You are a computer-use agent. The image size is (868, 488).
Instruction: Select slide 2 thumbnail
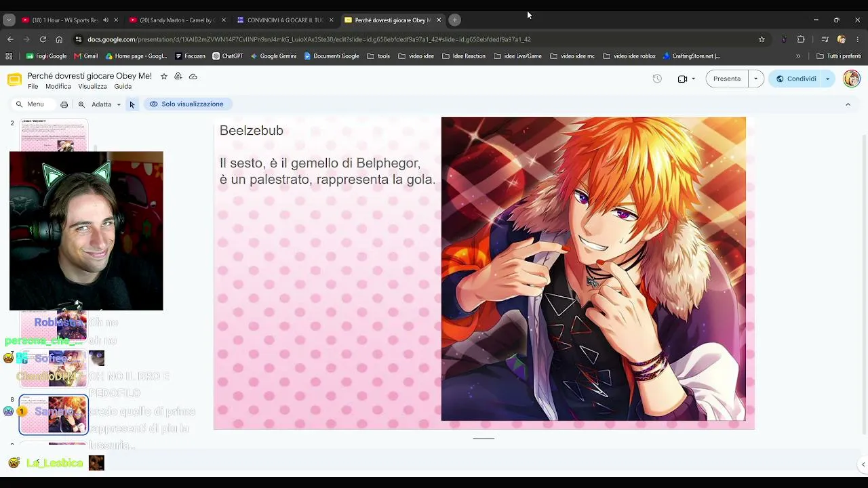[x=54, y=135]
